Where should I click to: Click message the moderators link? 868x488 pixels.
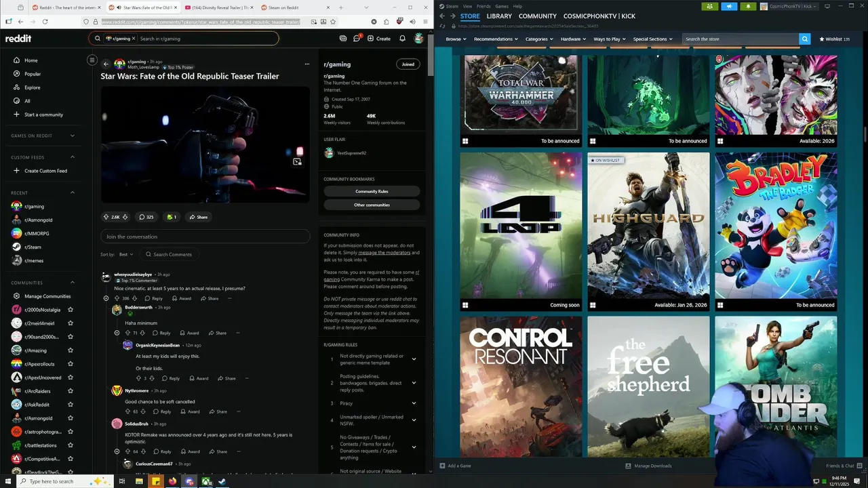tap(384, 252)
